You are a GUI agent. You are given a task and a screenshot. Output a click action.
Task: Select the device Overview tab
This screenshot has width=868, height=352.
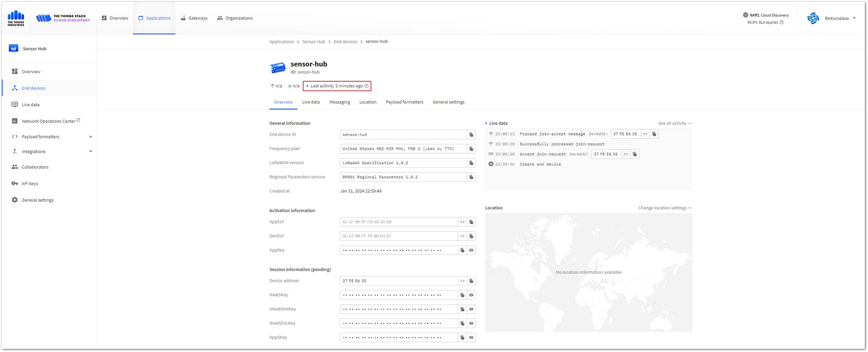[x=283, y=102]
